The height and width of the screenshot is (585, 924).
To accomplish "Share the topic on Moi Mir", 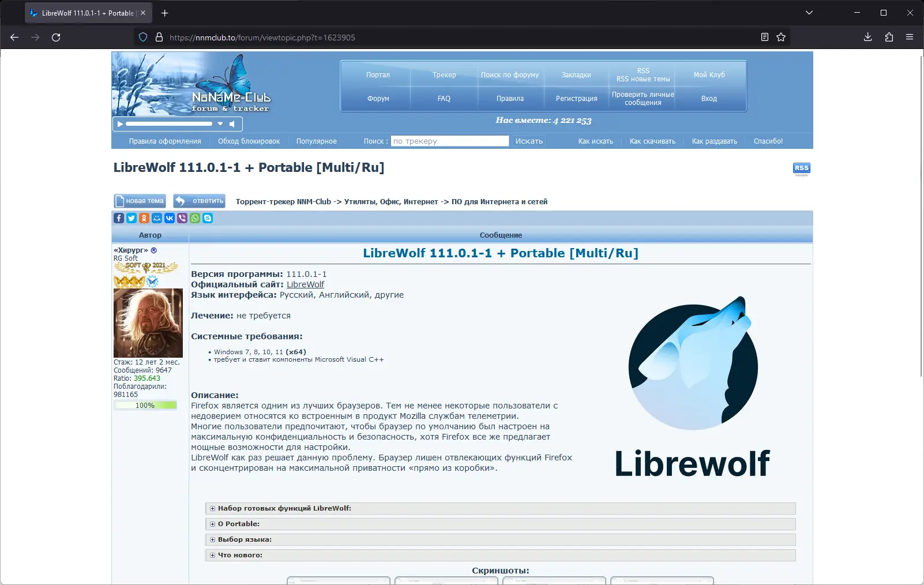I will tap(157, 218).
